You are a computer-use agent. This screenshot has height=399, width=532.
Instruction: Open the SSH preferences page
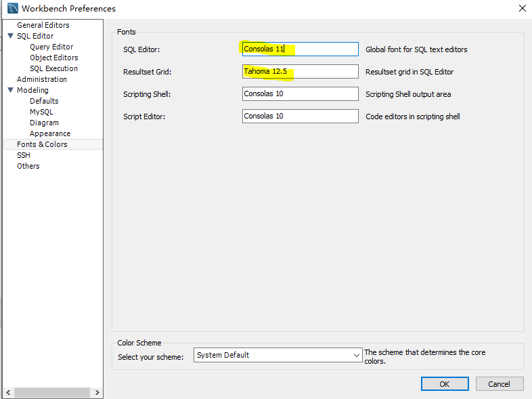click(x=24, y=156)
